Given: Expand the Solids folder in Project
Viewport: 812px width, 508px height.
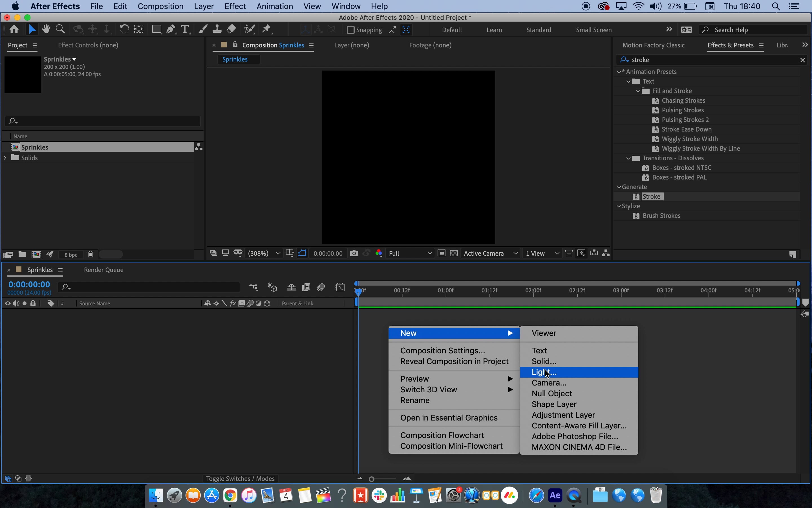Looking at the screenshot, I should [5, 158].
